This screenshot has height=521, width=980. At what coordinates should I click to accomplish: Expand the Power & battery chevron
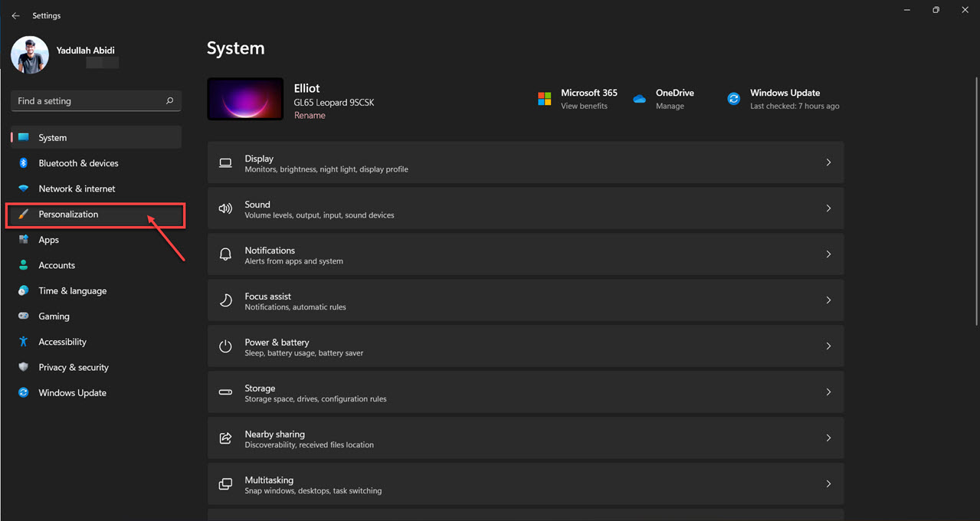click(x=828, y=346)
